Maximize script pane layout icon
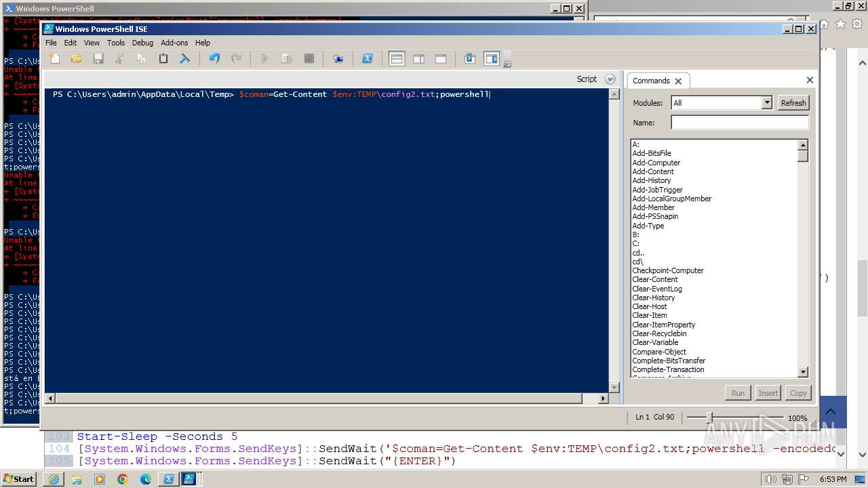868x488 pixels. click(x=440, y=59)
